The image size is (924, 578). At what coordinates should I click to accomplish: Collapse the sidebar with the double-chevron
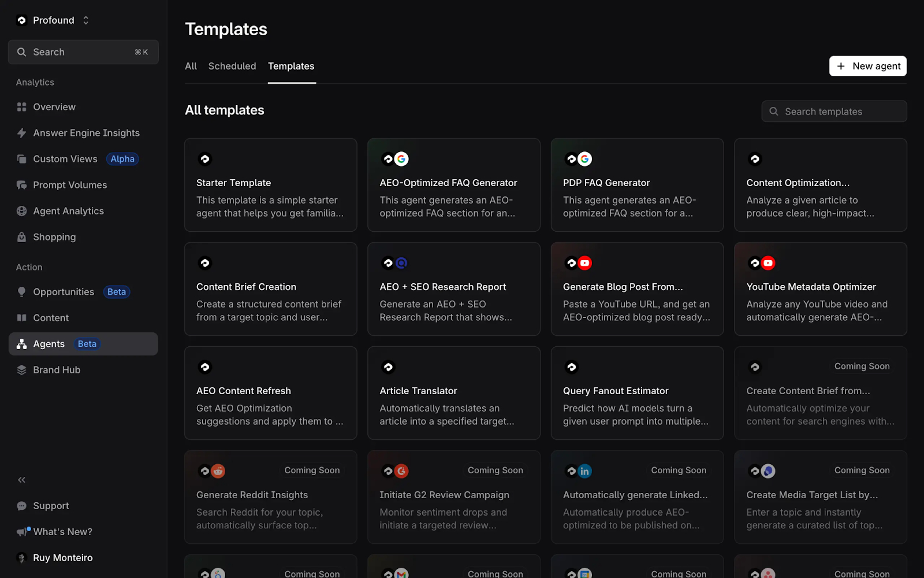pos(21,479)
